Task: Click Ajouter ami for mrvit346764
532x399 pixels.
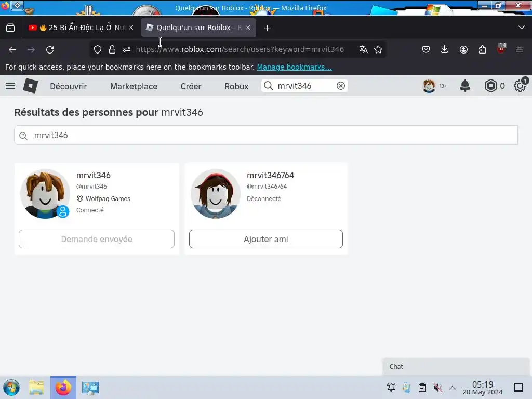Action: pos(266,239)
